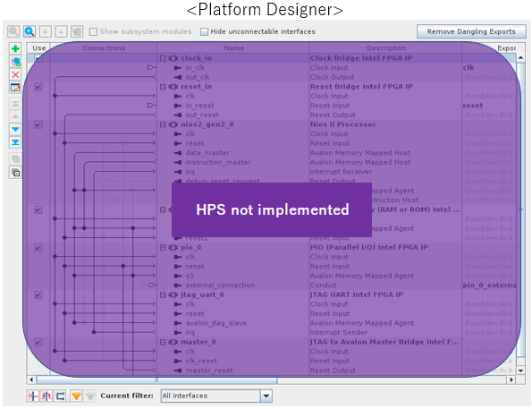532x409 pixels.
Task: Click the 'reset' export cell for in_reset
Action: (x=489, y=106)
